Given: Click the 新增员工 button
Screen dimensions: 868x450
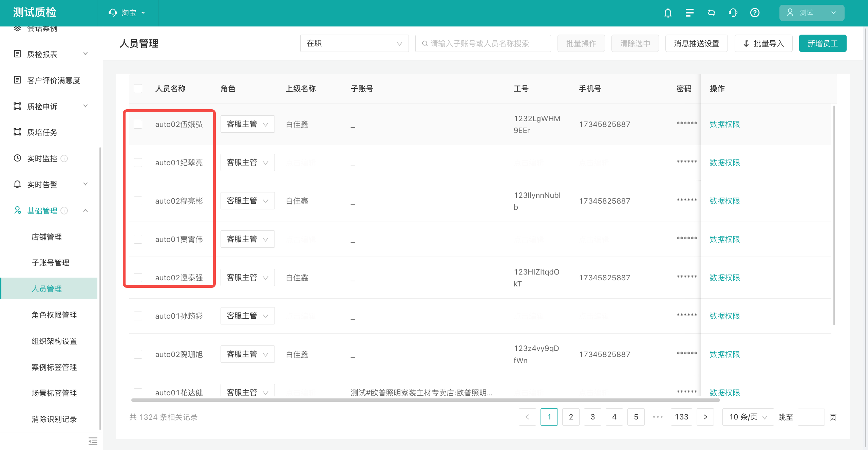Looking at the screenshot, I should click(823, 43).
